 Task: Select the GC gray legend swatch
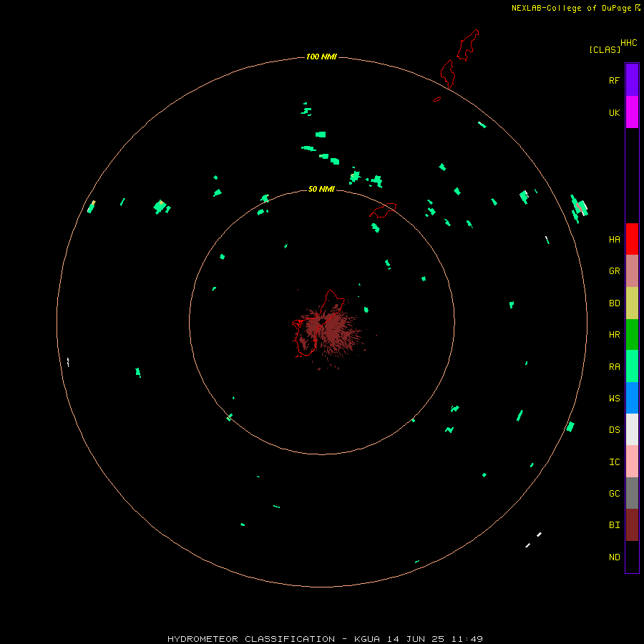(x=632, y=493)
